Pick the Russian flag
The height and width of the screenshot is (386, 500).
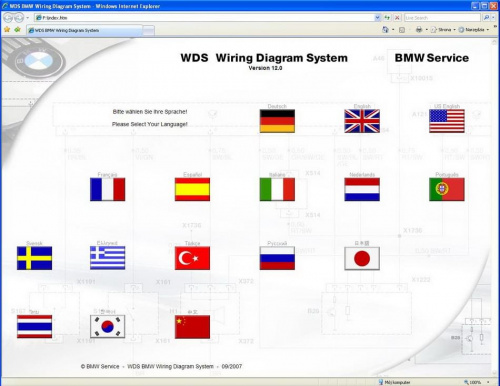(x=277, y=258)
